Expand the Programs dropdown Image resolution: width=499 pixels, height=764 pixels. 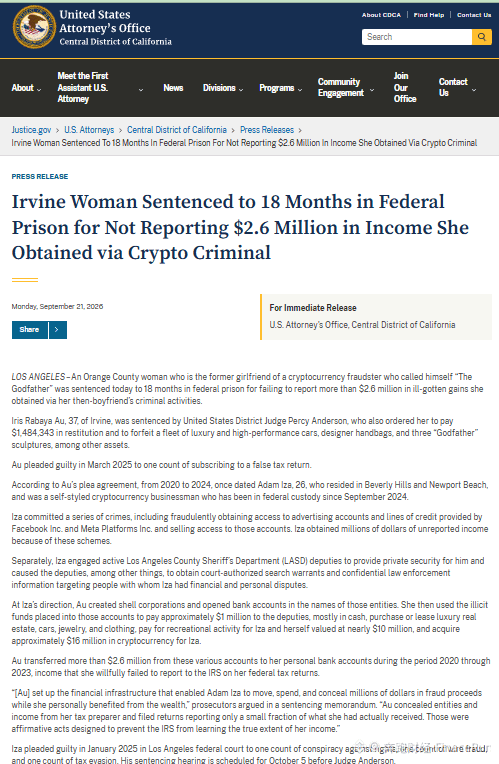coord(281,88)
